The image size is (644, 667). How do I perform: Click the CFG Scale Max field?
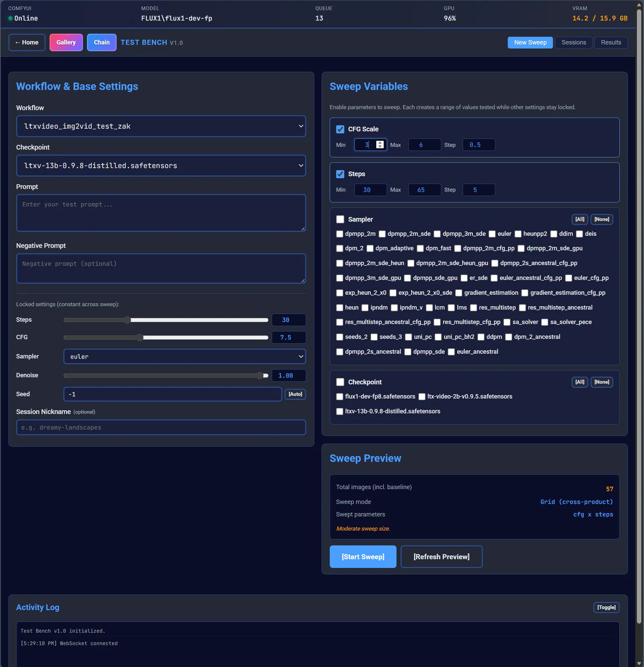tap(424, 145)
